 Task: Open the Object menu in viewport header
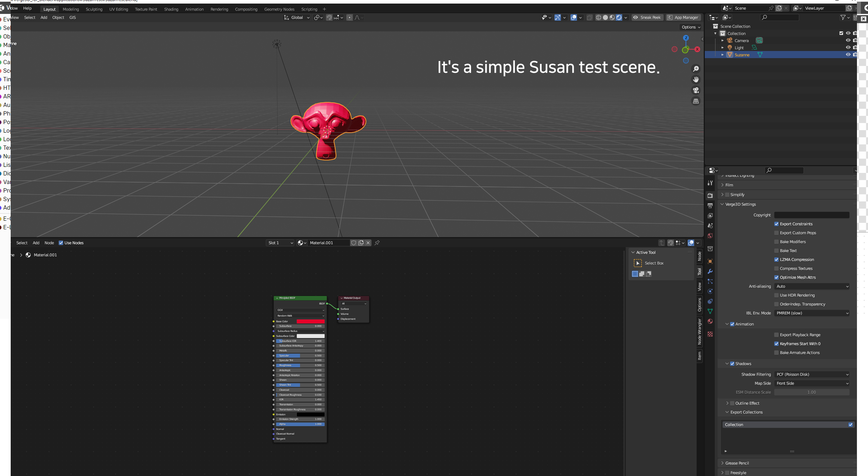pos(58,17)
